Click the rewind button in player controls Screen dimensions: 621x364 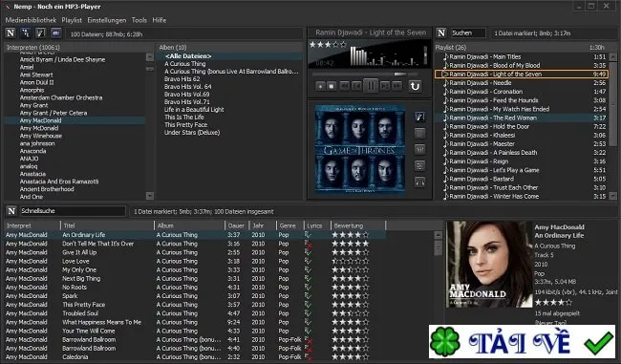coord(345,86)
